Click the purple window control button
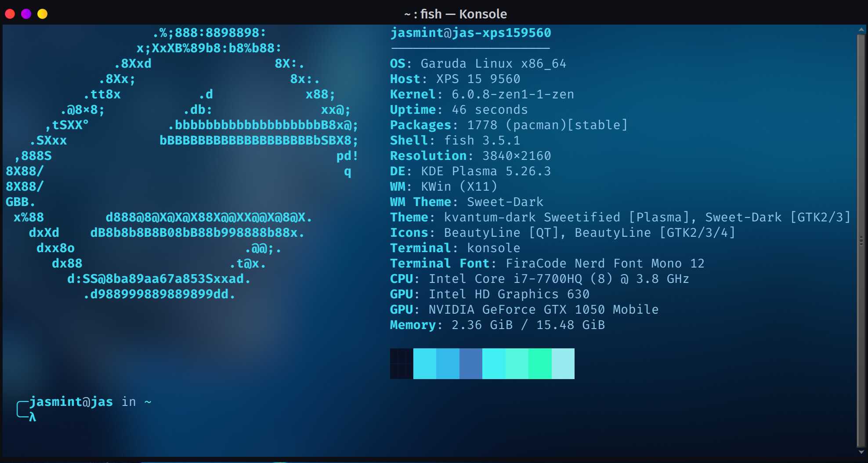 tap(26, 14)
